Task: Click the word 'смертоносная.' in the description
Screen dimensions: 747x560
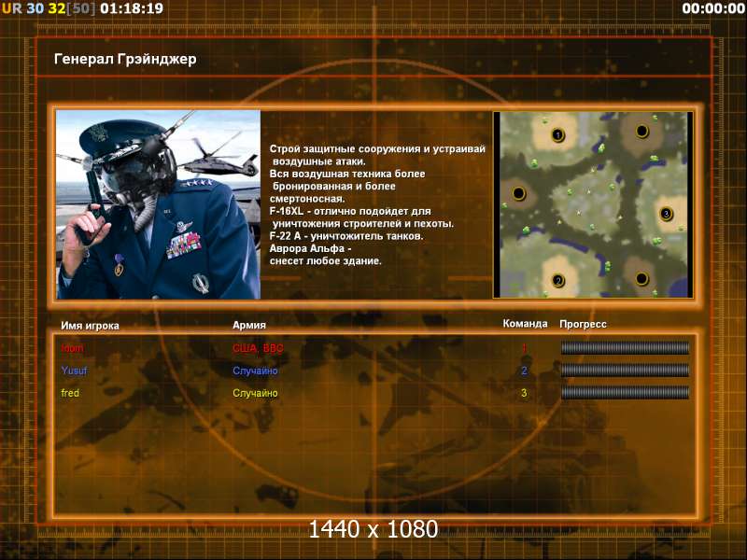Action: click(x=307, y=199)
